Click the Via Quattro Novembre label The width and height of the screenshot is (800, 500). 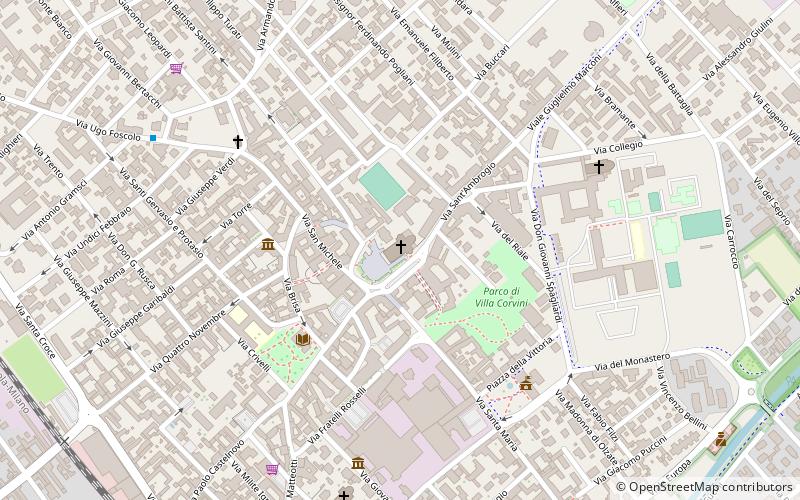187,341
